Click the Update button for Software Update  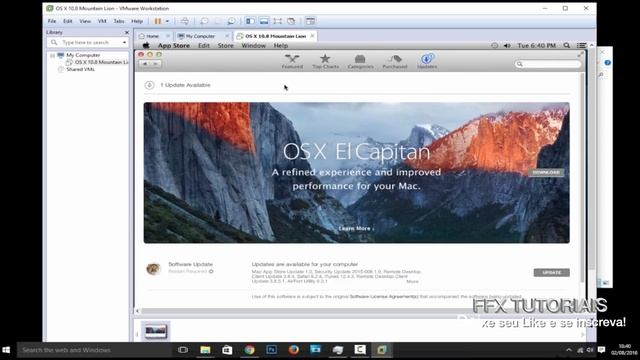pyautogui.click(x=551, y=272)
